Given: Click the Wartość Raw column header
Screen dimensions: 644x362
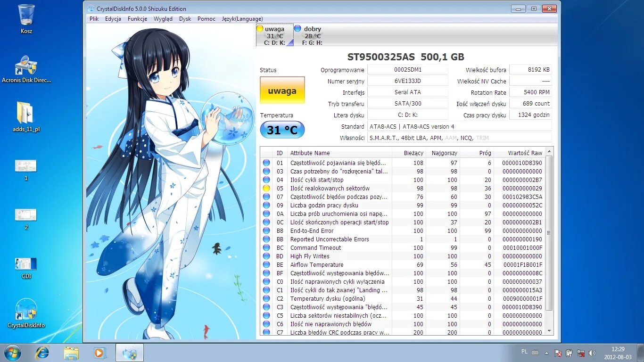Looking at the screenshot, I should [x=520, y=153].
